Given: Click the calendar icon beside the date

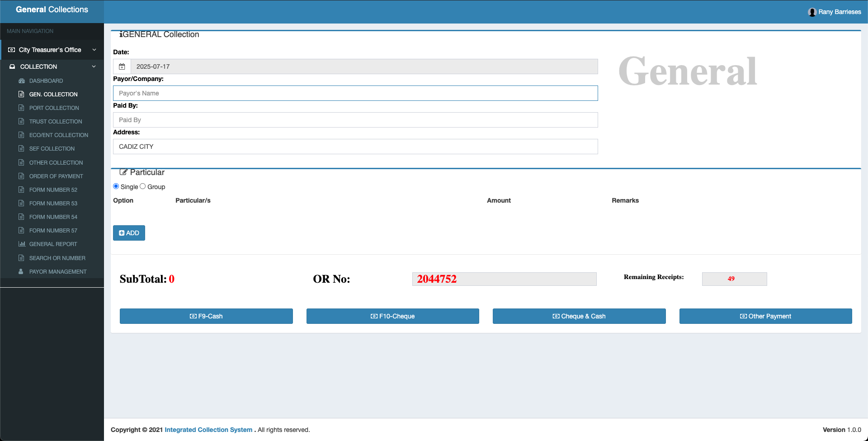Looking at the screenshot, I should (x=122, y=66).
